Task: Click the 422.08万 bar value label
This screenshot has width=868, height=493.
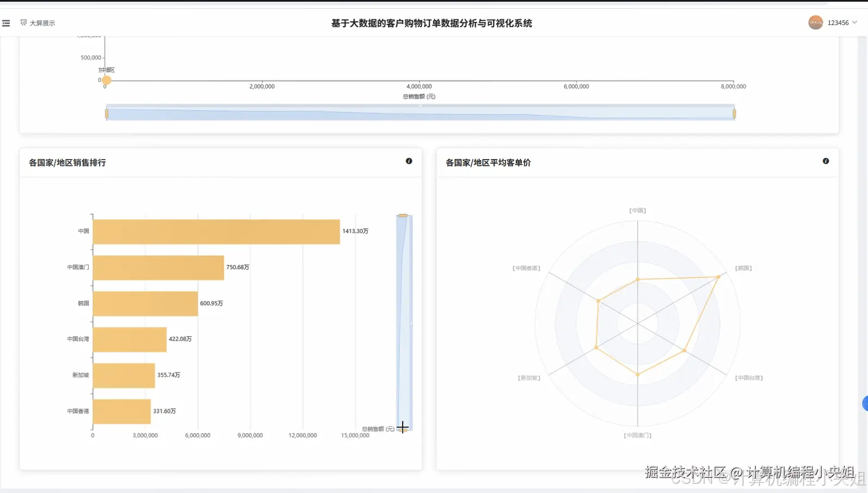Action: 180,339
